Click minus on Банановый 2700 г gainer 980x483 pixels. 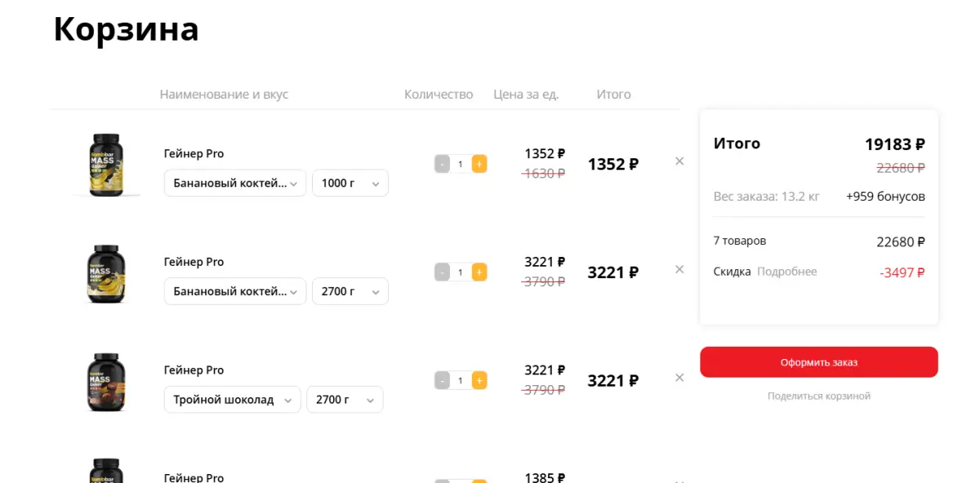[442, 272]
